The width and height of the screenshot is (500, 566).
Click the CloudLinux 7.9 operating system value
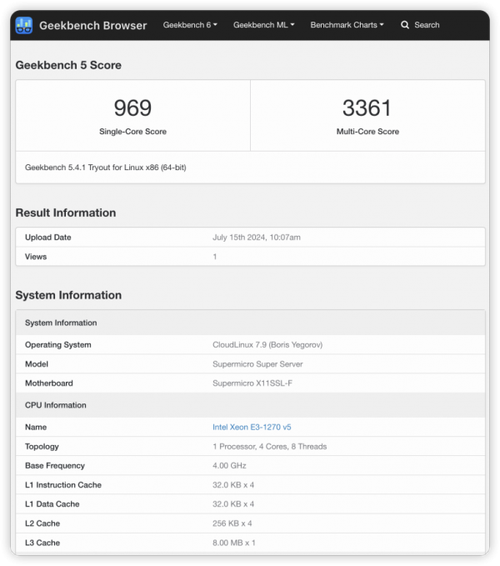click(x=268, y=345)
